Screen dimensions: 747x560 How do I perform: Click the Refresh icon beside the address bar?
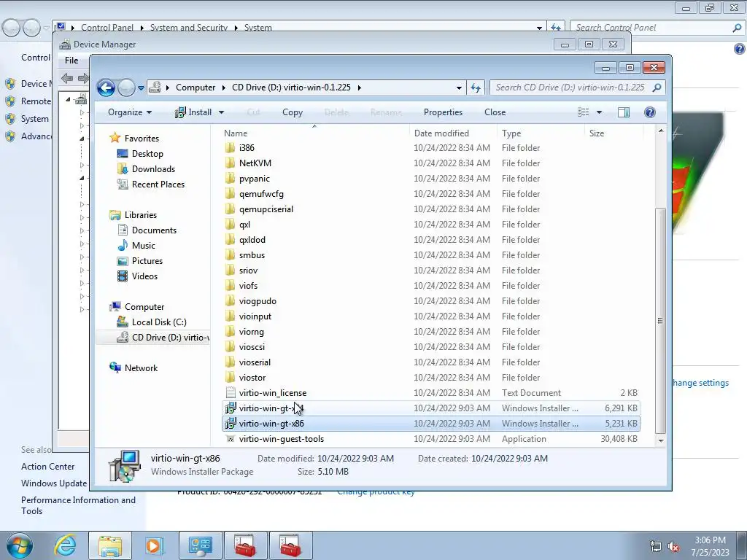click(476, 87)
